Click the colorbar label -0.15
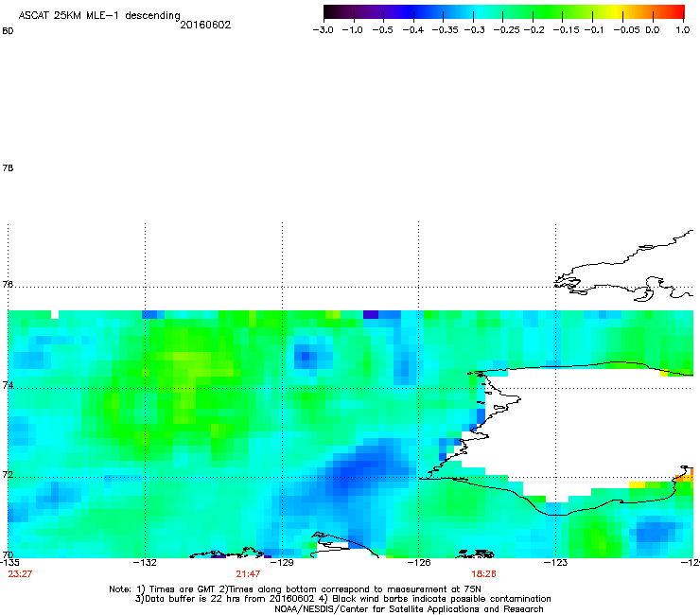The height and width of the screenshot is (615, 700). pos(566,30)
